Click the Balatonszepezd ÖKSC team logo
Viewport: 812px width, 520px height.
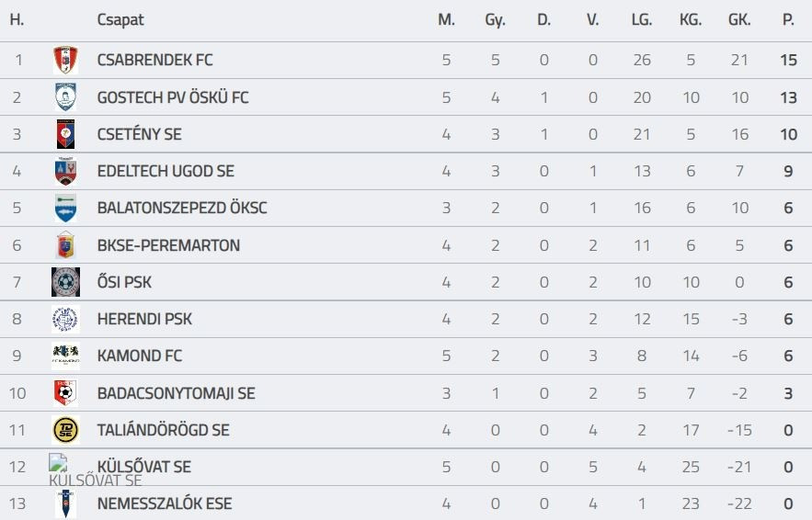click(65, 208)
